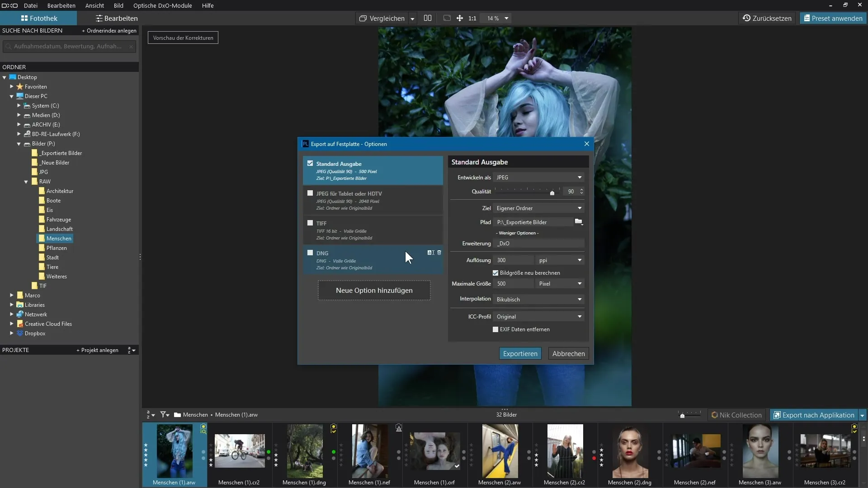Click the green tag dot on Menschen (1).cr2
Viewport: 868px width, 488px height.
pyautogui.click(x=269, y=452)
